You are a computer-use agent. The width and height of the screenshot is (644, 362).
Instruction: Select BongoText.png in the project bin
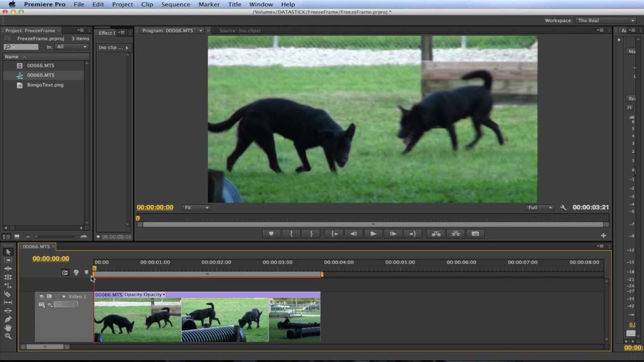45,85
